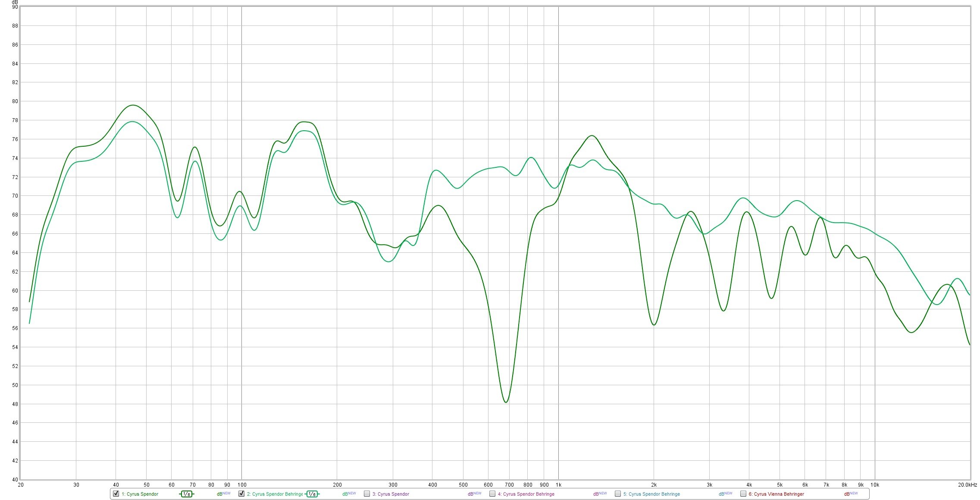This screenshot has width=980, height=500.
Task: Click the 1/6 smoothing icon for trace 1
Action: coord(186,494)
